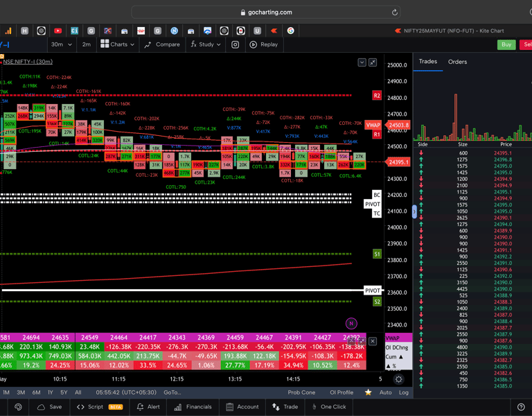Click the TC level label
Screen dimensions: 532x416
pos(377,214)
